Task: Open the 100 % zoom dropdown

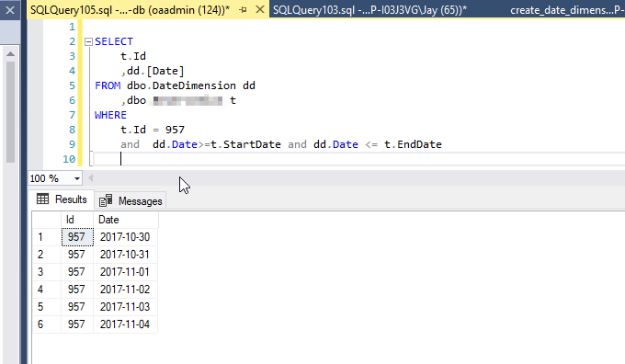Action: coord(77,178)
